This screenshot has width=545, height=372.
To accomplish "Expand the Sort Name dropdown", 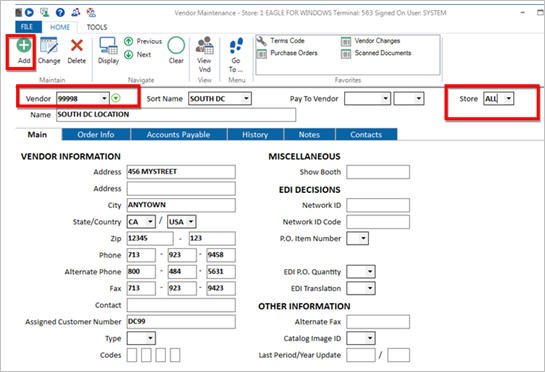I will (x=246, y=99).
